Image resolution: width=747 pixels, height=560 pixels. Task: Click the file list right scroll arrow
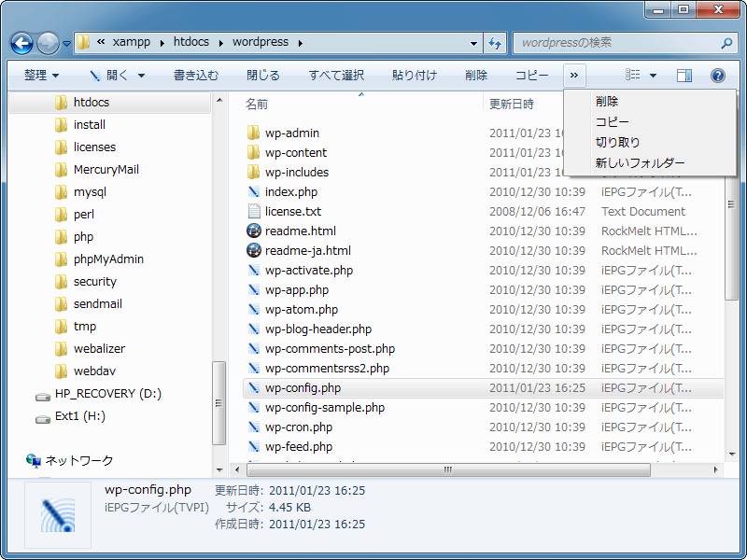point(715,470)
